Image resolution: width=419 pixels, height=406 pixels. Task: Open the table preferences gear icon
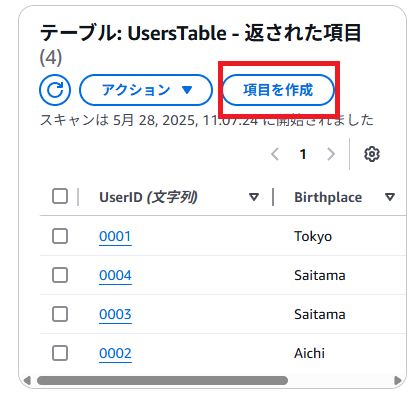pos(372,154)
